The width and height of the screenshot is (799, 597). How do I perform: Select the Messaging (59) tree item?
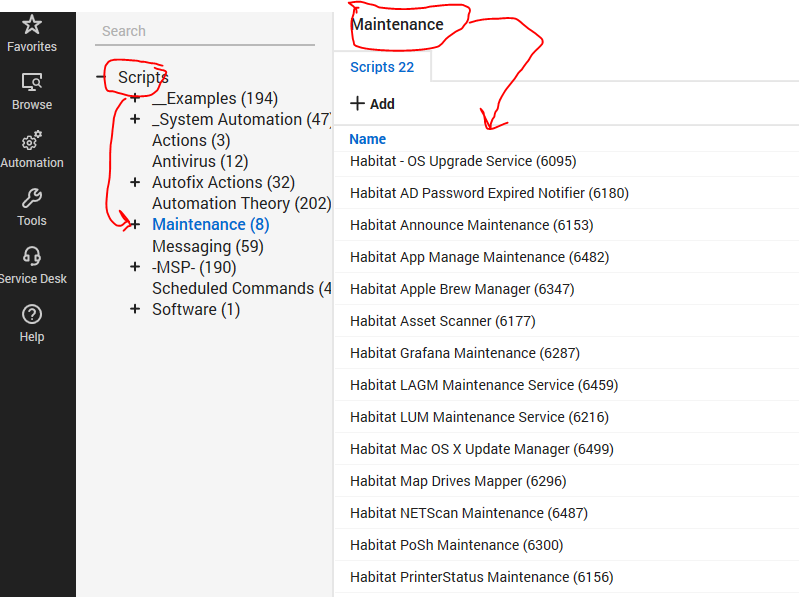click(207, 246)
